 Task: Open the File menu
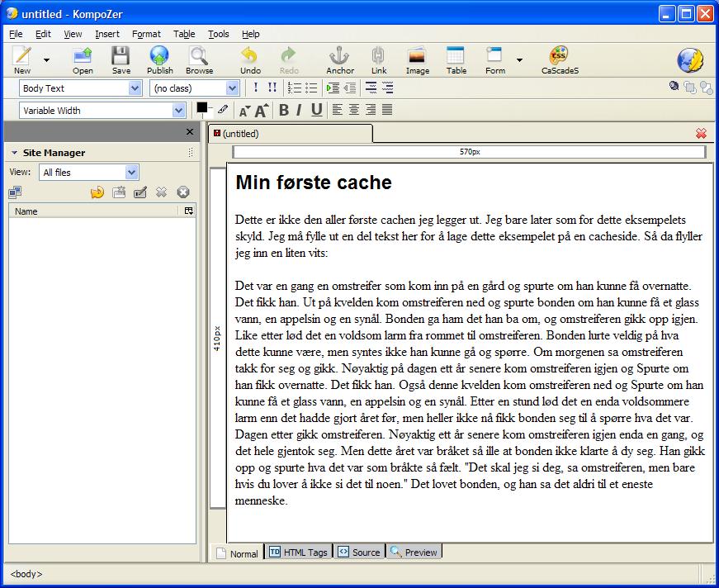16,34
